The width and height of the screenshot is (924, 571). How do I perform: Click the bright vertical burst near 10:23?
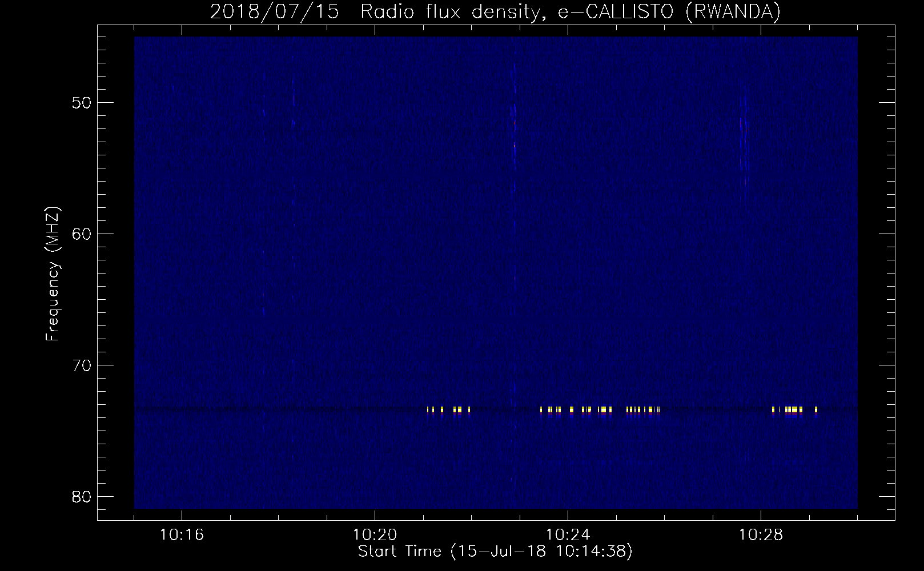[x=514, y=126]
